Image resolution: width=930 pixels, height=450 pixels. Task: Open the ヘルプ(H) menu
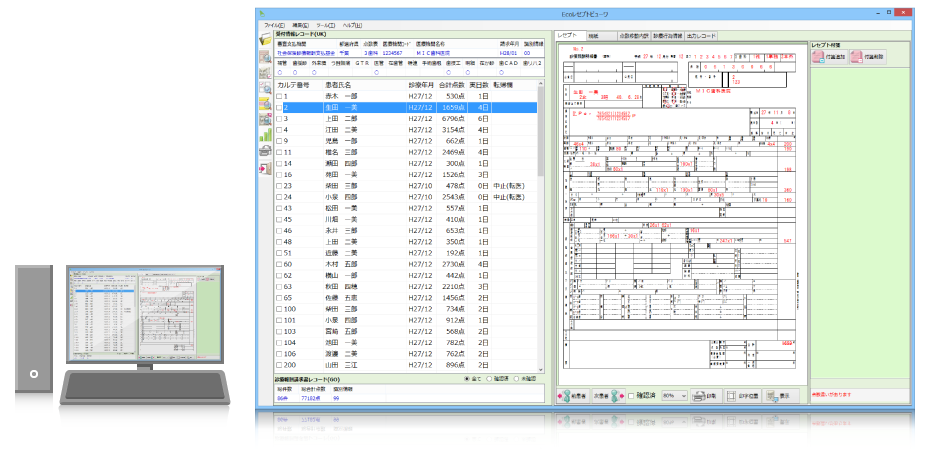tap(352, 25)
